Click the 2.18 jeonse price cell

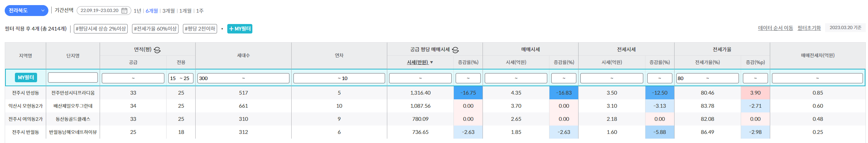click(x=612, y=119)
